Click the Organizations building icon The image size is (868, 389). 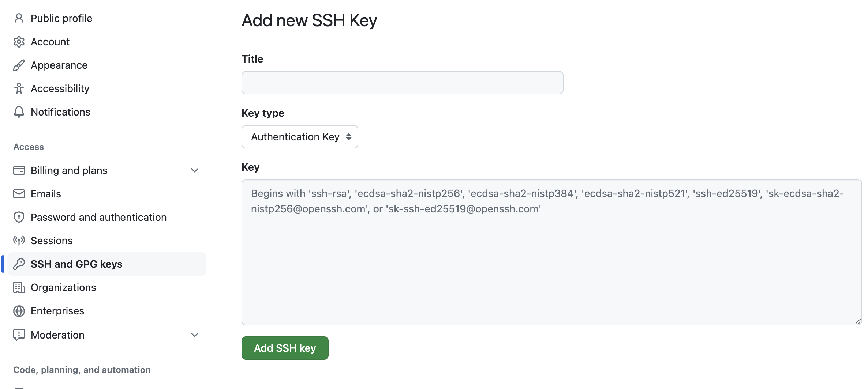pos(19,287)
